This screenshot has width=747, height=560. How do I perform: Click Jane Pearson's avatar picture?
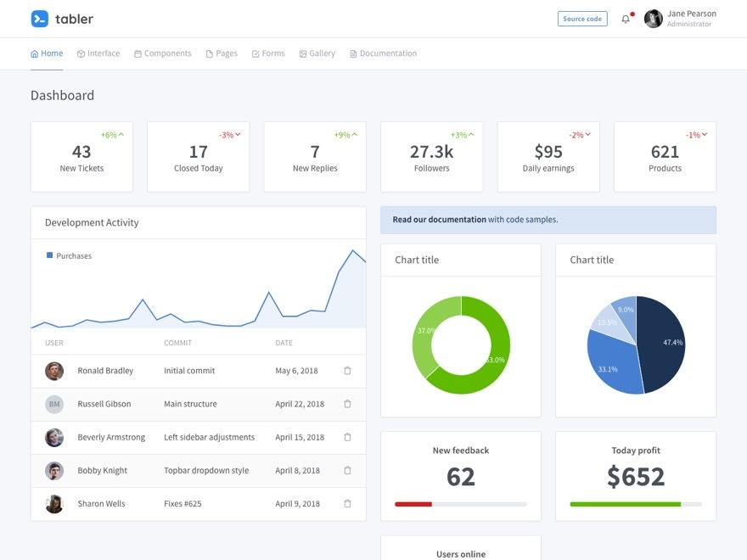pyautogui.click(x=653, y=19)
